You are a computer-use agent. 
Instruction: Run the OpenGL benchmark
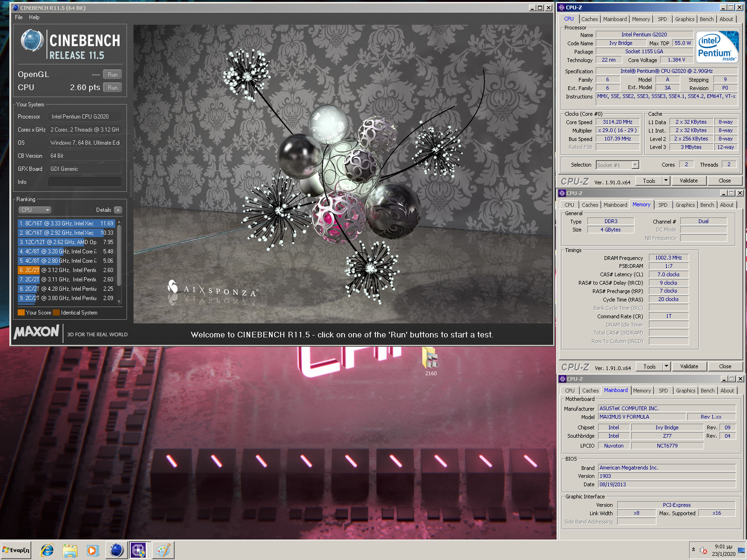point(113,75)
